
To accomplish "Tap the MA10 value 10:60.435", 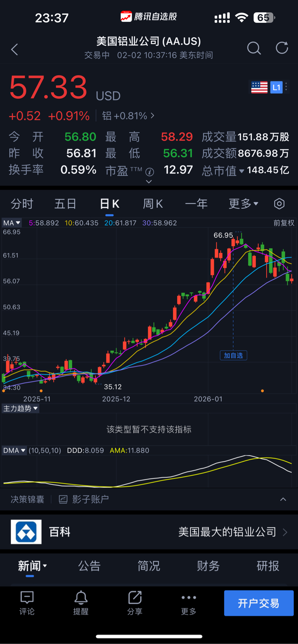I will tap(81, 223).
